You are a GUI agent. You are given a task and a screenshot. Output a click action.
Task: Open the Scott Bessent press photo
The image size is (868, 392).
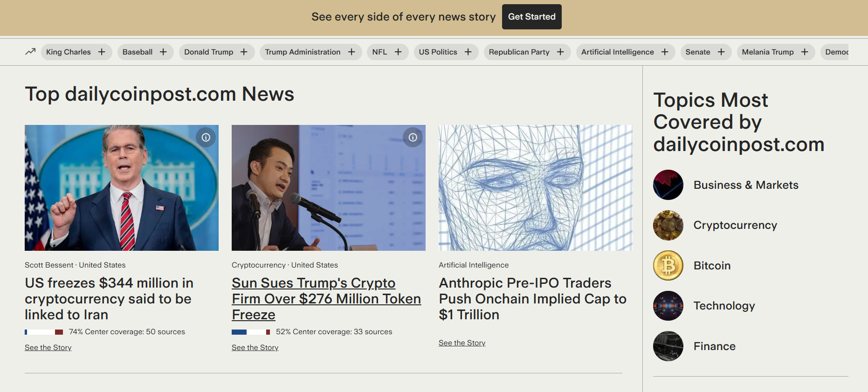(x=122, y=188)
